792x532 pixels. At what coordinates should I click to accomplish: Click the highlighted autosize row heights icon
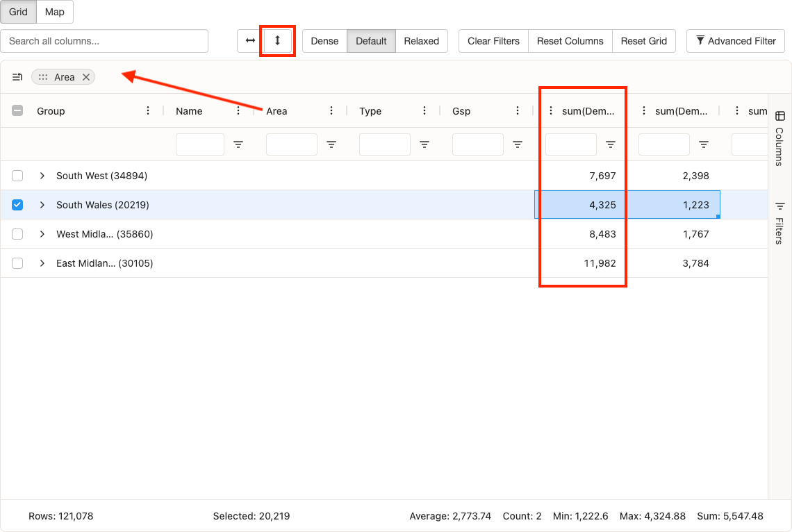277,40
